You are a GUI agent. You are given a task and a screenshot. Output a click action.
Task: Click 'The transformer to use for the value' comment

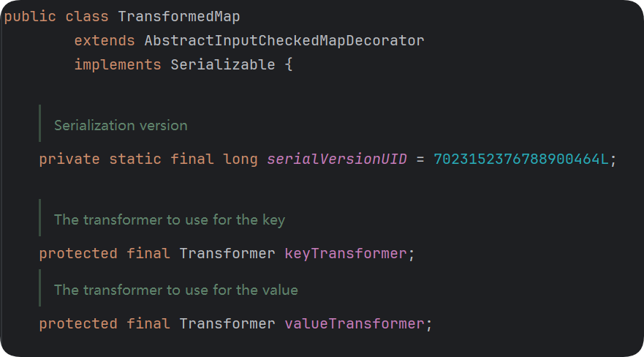coord(176,290)
